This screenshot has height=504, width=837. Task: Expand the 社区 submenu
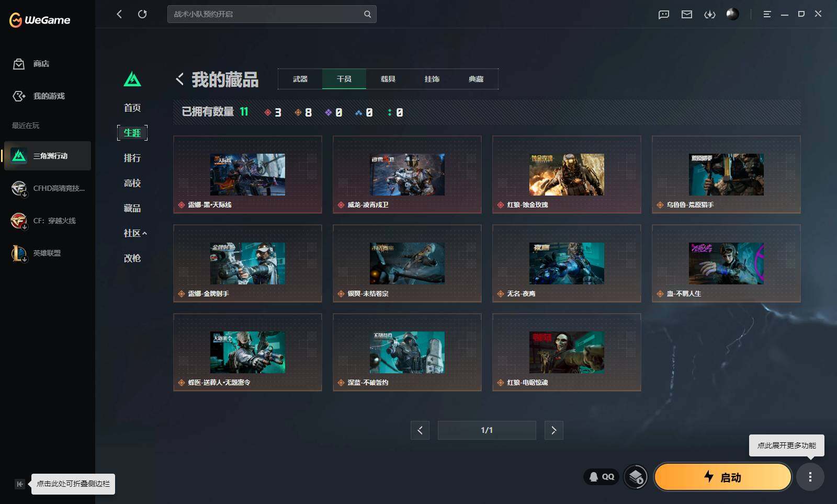(x=135, y=233)
